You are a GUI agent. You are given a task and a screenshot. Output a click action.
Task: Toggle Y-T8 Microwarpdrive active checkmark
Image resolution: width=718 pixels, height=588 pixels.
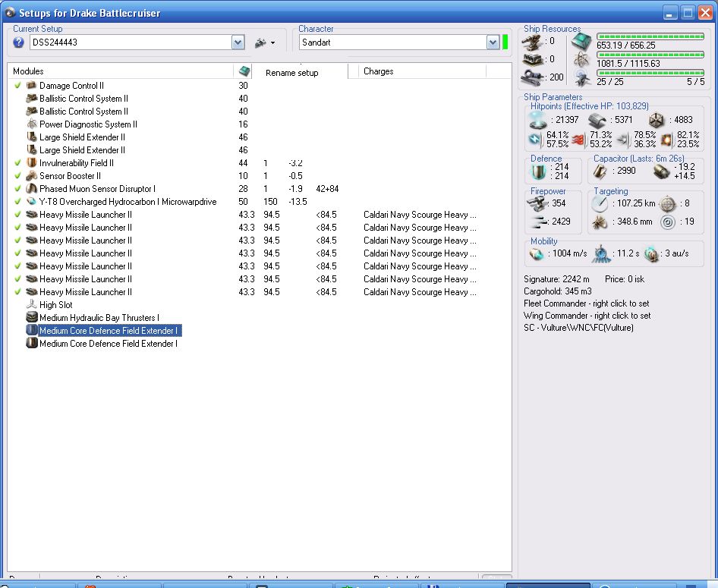coord(18,201)
